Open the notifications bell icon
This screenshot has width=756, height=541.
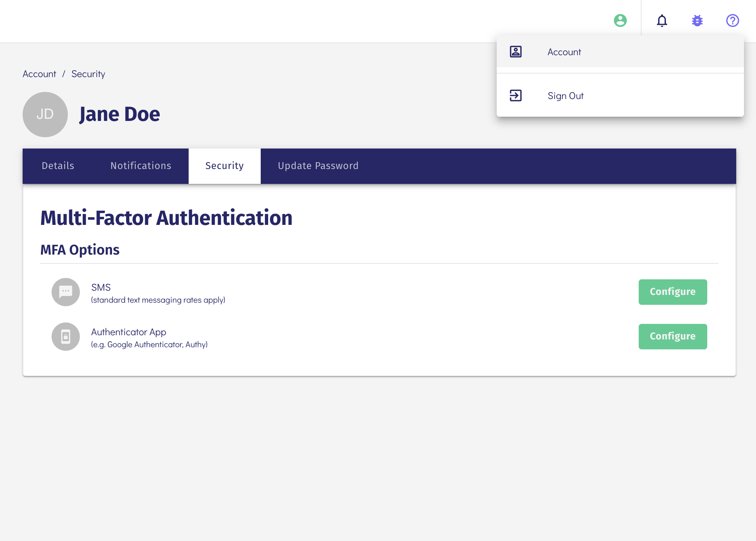(x=662, y=21)
